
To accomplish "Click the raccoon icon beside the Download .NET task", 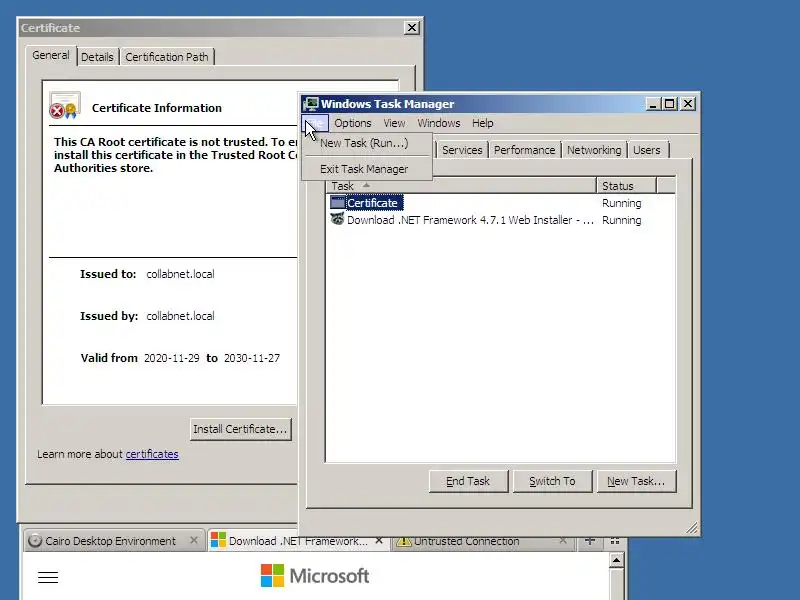I will pos(337,219).
